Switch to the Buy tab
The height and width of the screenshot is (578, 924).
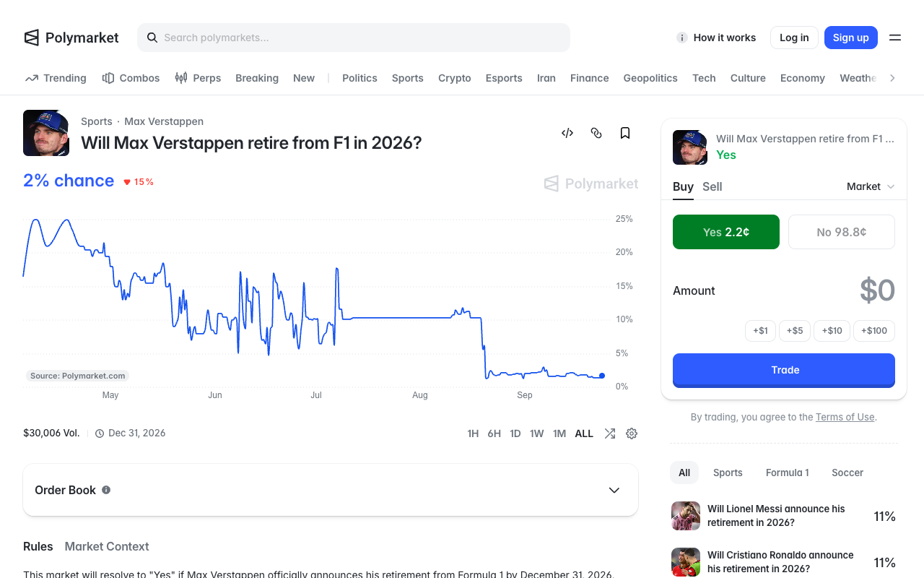(x=683, y=186)
